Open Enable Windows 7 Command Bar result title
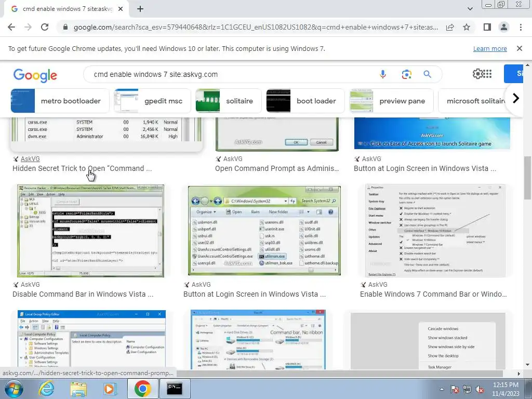This screenshot has height=399, width=532. click(433, 294)
